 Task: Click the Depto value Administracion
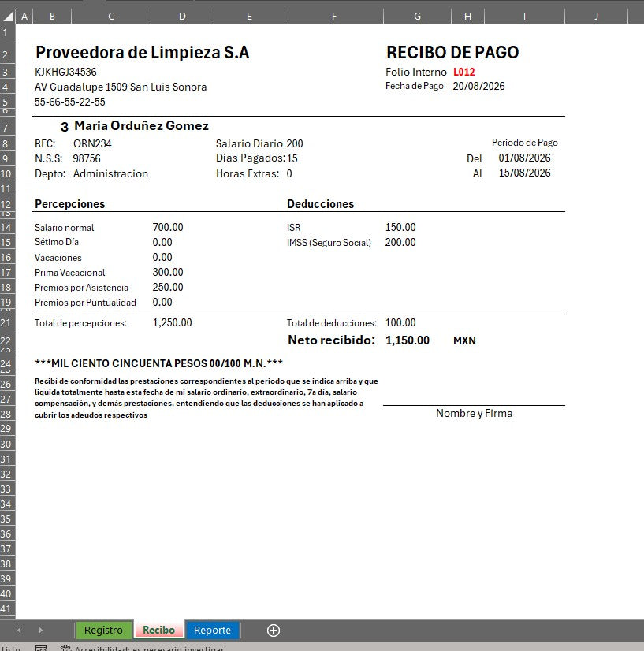coord(110,173)
